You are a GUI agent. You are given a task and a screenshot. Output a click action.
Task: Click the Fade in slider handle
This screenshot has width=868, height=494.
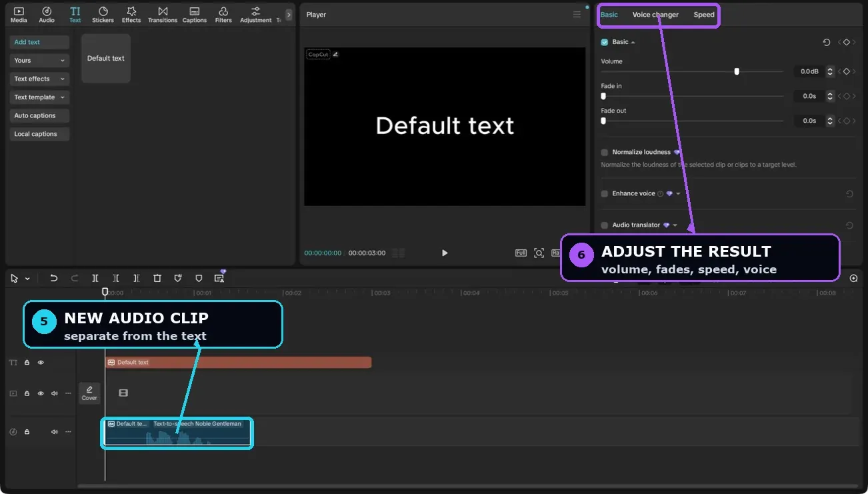(x=603, y=96)
